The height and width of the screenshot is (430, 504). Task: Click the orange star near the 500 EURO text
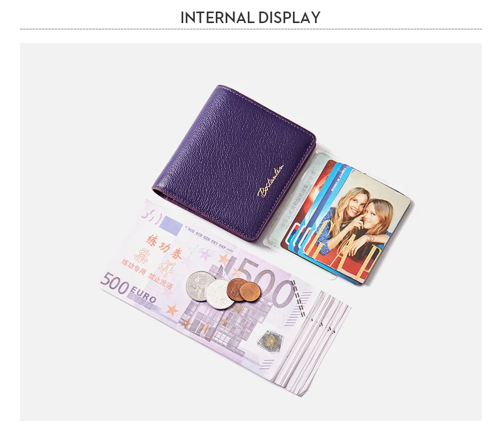click(x=173, y=310)
